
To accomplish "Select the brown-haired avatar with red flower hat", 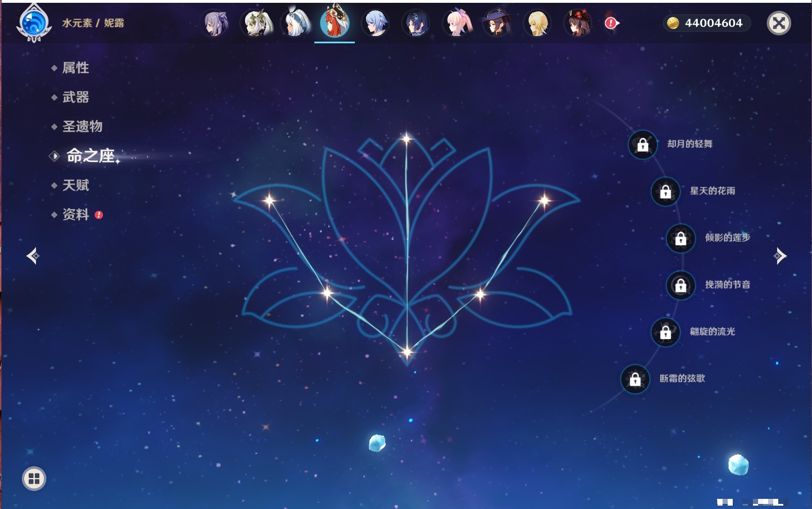I will point(578,24).
